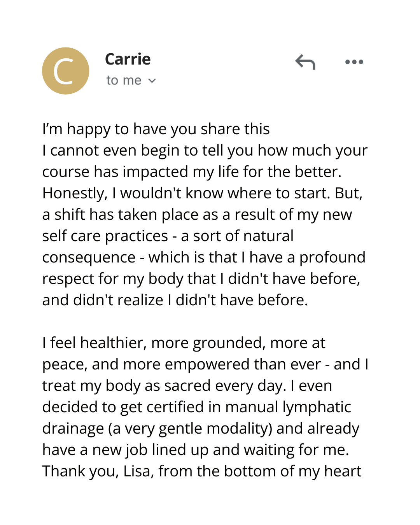This screenshot has width=420, height=525.
Task: Open the three-dot more options menu
Action: tap(354, 62)
